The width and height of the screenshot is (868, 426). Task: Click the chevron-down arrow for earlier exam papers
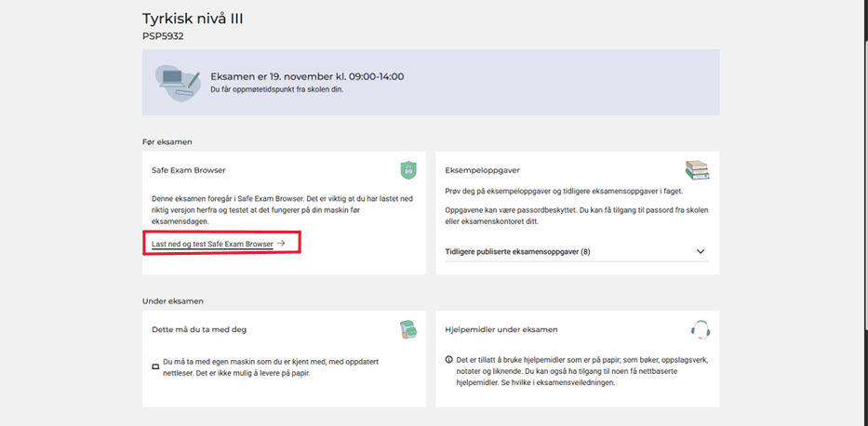(701, 251)
